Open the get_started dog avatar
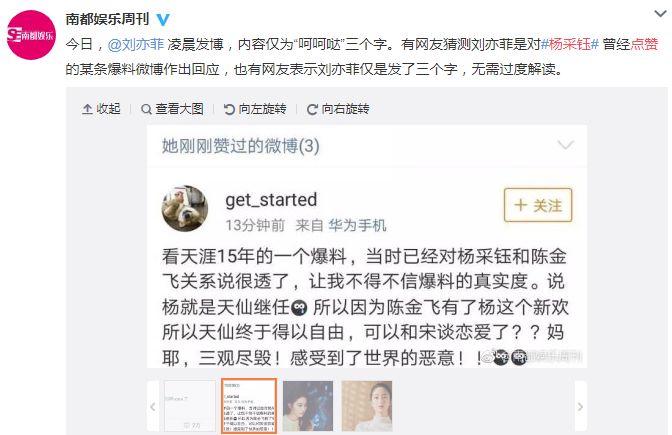 tap(185, 209)
